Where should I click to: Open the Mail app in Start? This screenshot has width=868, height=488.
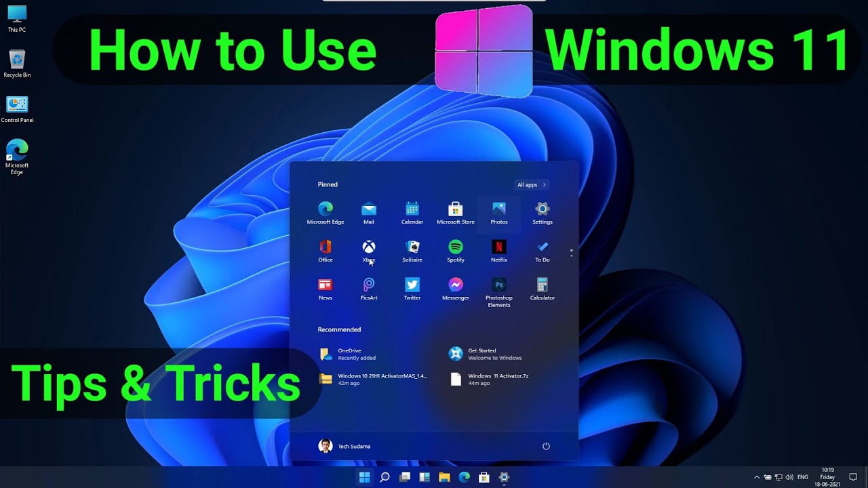pyautogui.click(x=369, y=213)
